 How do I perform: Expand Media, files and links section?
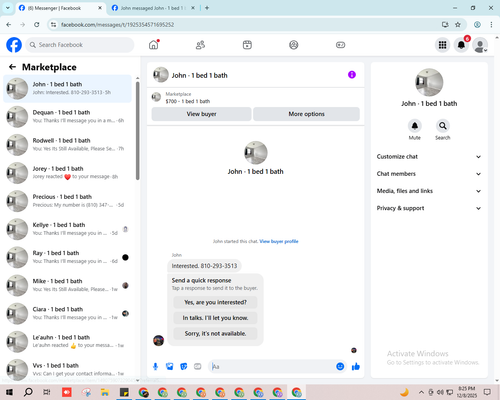[x=429, y=191]
